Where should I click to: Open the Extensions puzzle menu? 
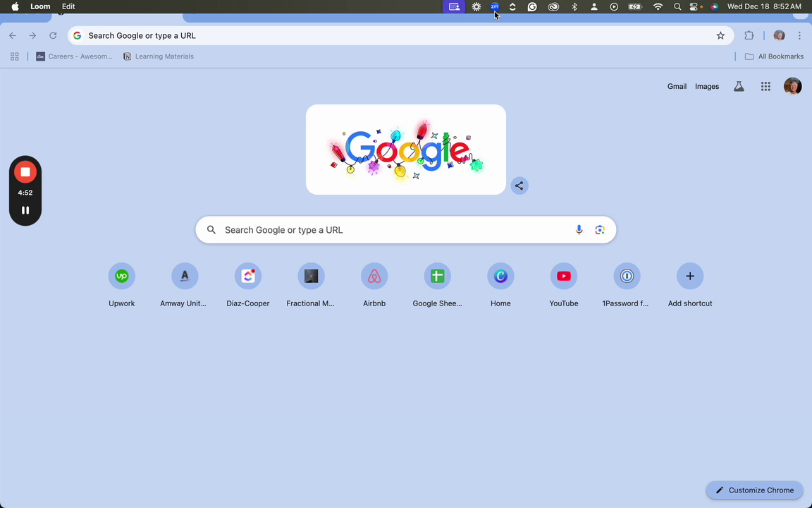click(749, 36)
